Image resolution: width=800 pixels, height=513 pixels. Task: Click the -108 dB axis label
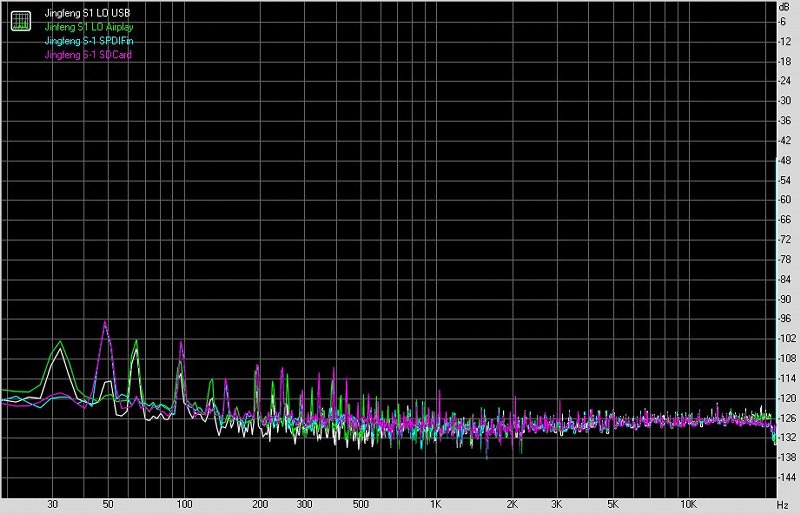click(786, 358)
